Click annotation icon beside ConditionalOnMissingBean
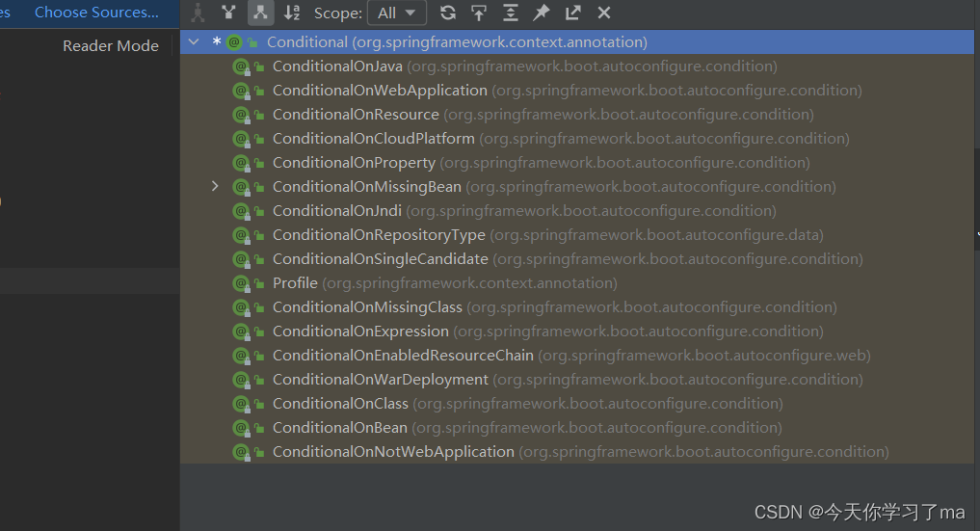Viewport: 980px width, 531px height. click(241, 187)
